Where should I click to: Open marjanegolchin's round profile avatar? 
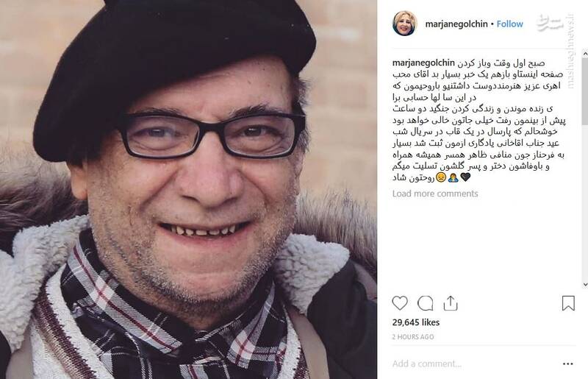click(x=405, y=24)
